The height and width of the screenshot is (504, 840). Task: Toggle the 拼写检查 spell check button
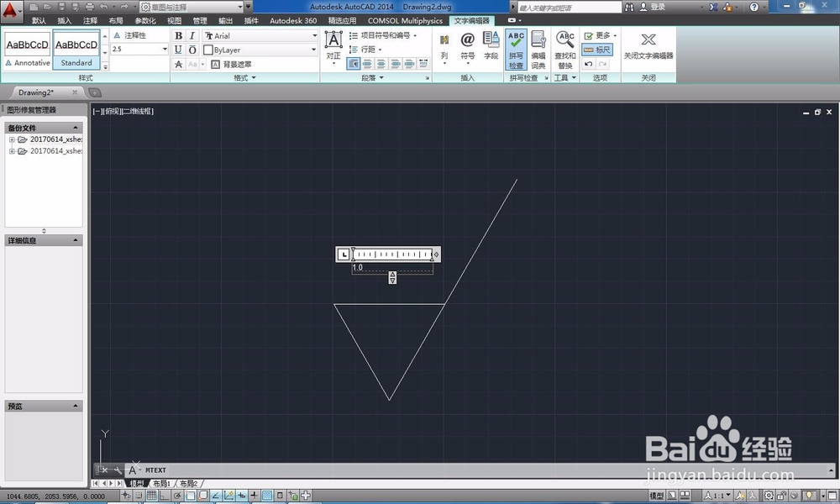516,50
